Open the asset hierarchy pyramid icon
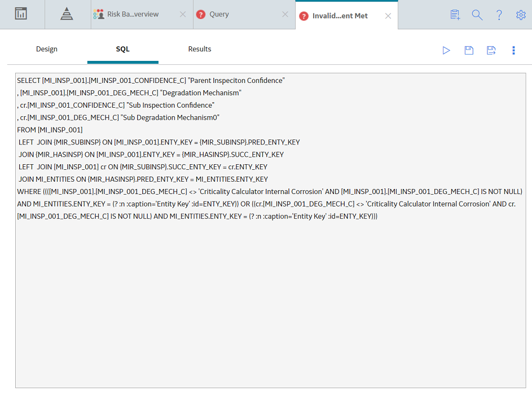Viewport: 532px width, 400px height. [x=67, y=14]
